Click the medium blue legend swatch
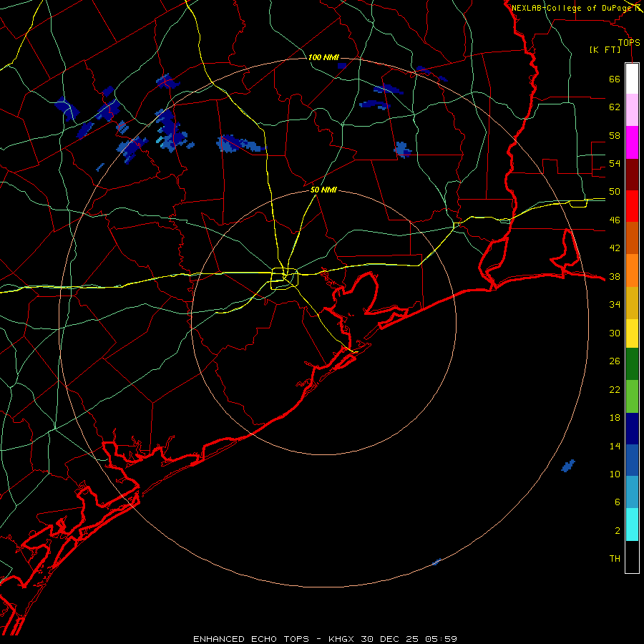Image resolution: width=644 pixels, height=644 pixels. pyautogui.click(x=632, y=460)
